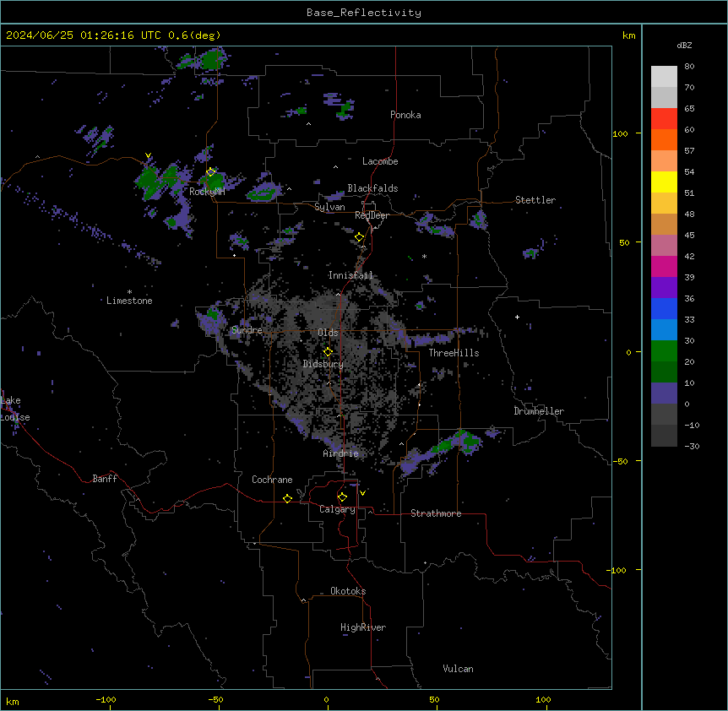Click the yellow V marker northwest of RockyMH

click(x=148, y=155)
